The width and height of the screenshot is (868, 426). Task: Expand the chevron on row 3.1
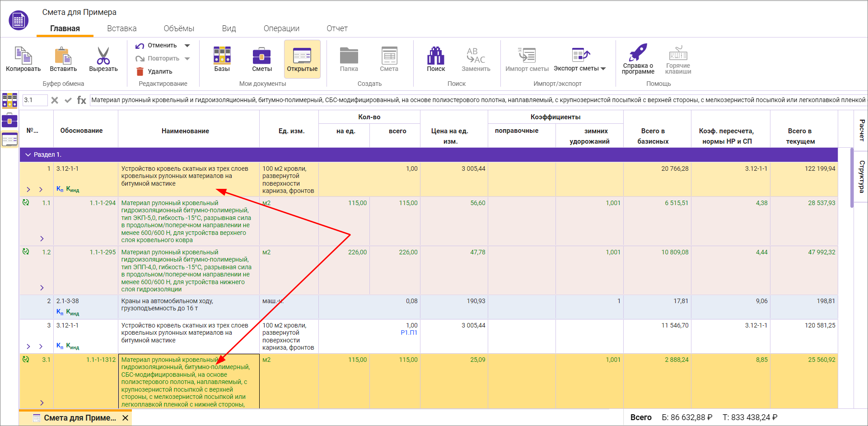[42, 403]
